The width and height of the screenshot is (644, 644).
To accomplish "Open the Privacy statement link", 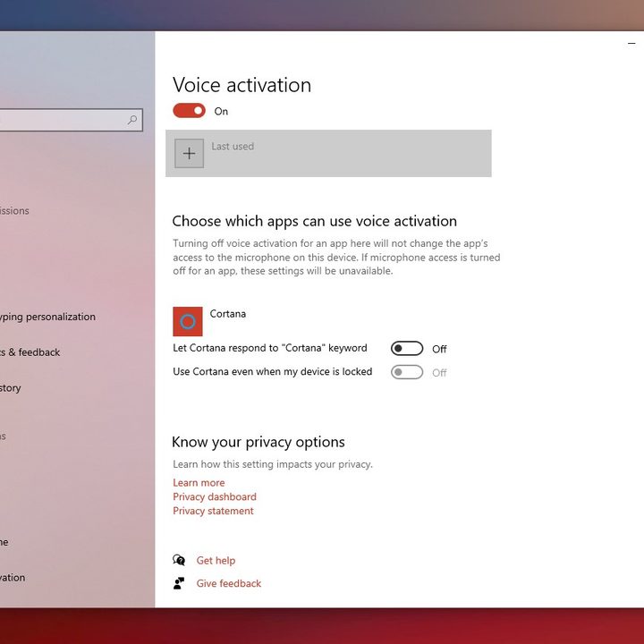I will click(x=213, y=511).
